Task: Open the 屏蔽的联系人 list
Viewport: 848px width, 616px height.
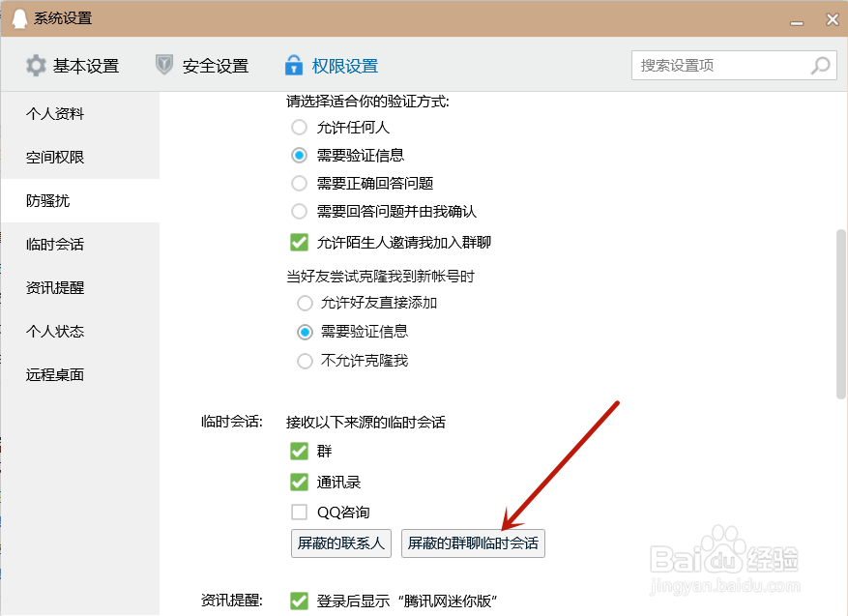Action: (x=340, y=543)
